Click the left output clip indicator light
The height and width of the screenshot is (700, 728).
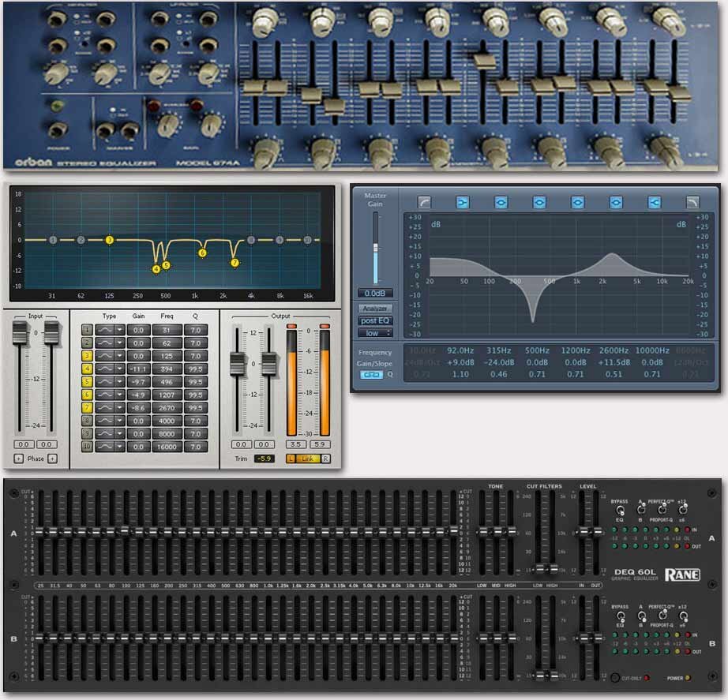pos(291,327)
